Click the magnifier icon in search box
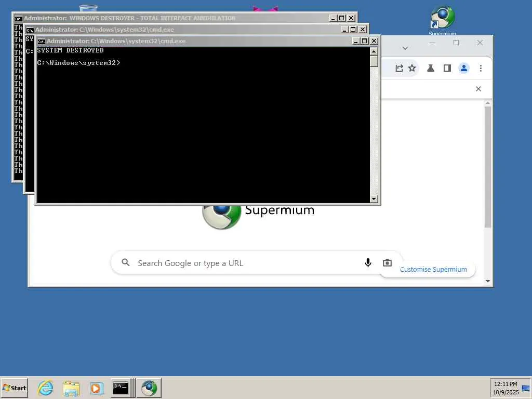Image resolution: width=532 pixels, height=399 pixels. (126, 262)
